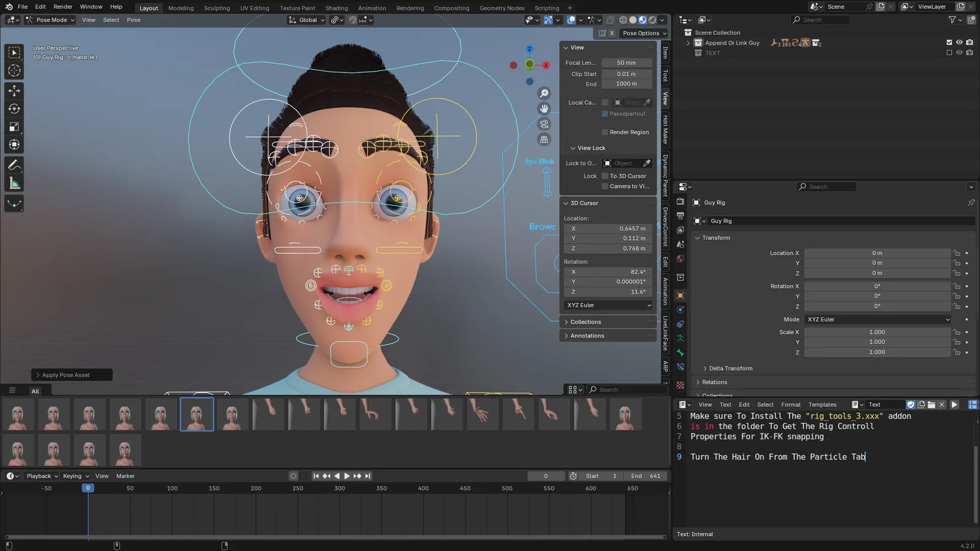Open the Render properties tab
Viewport: 980px width, 551px height.
pyautogui.click(x=680, y=201)
